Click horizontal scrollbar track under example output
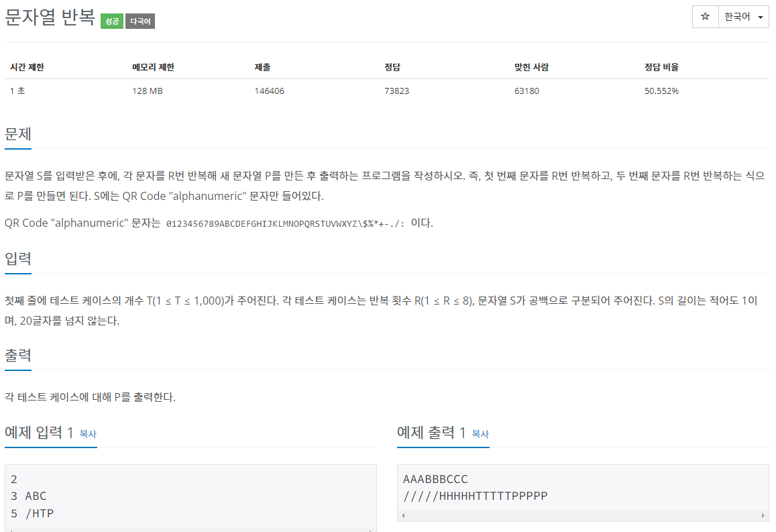The width and height of the screenshot is (776, 532). tap(583, 516)
